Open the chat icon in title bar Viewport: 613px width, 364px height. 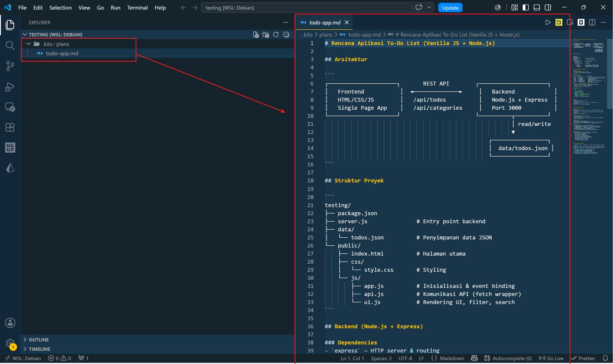pyautogui.click(x=419, y=8)
